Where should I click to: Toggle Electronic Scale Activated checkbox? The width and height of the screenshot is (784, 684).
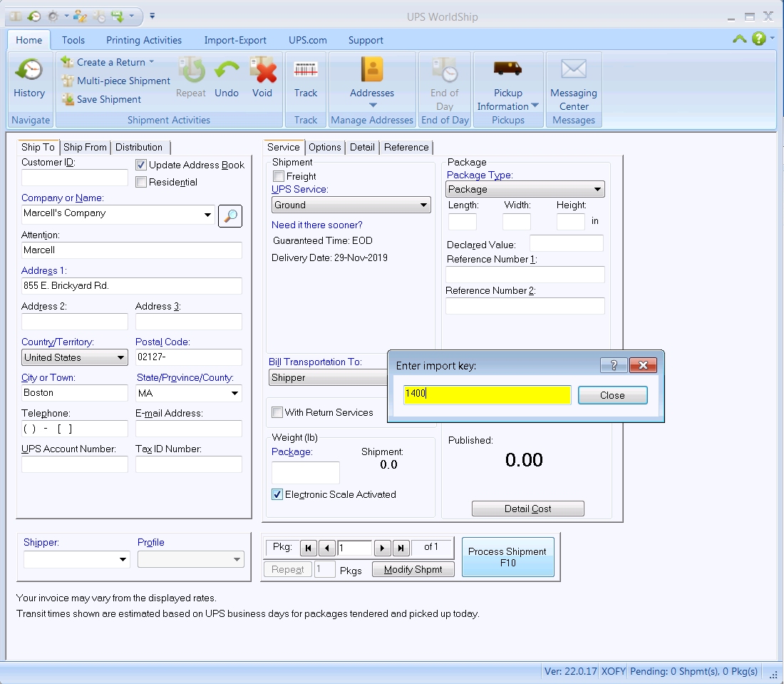(x=277, y=494)
